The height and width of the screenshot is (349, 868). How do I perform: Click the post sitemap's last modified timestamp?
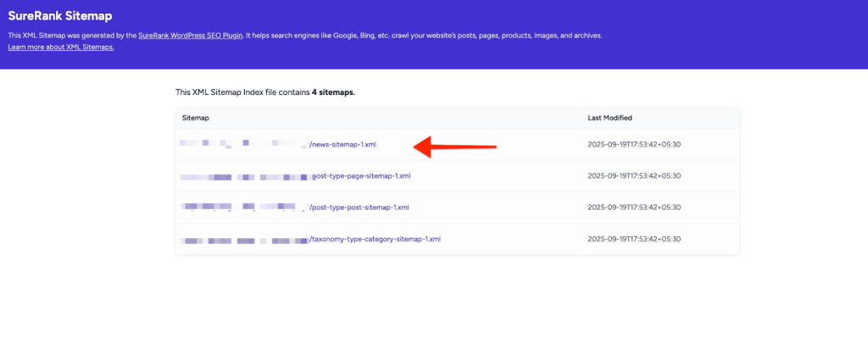coord(634,208)
